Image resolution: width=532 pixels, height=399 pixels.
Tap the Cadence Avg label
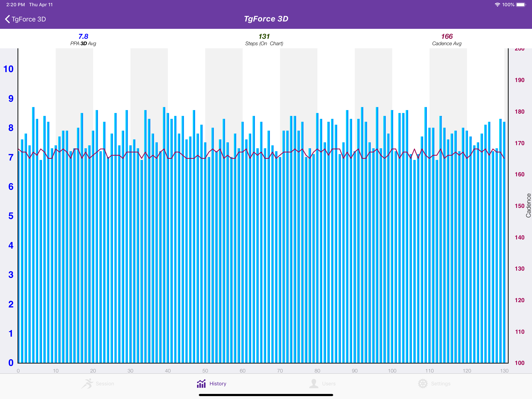(447, 44)
